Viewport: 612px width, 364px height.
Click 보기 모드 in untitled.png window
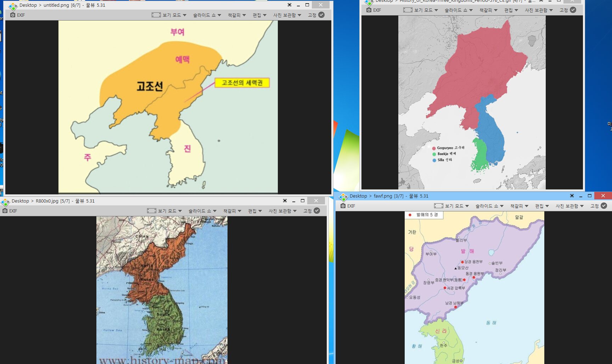(x=169, y=15)
